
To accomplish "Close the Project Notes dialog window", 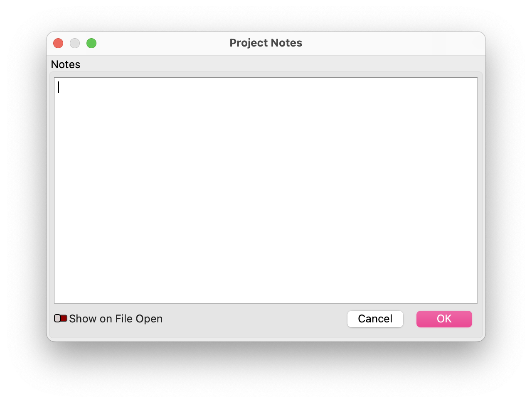I will tap(58, 43).
